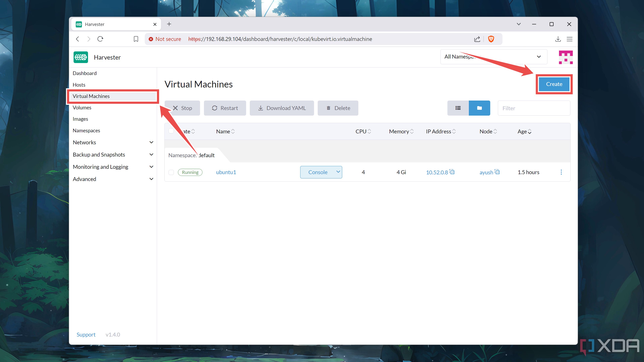
Task: Open Namespaces in sidebar
Action: tap(86, 130)
